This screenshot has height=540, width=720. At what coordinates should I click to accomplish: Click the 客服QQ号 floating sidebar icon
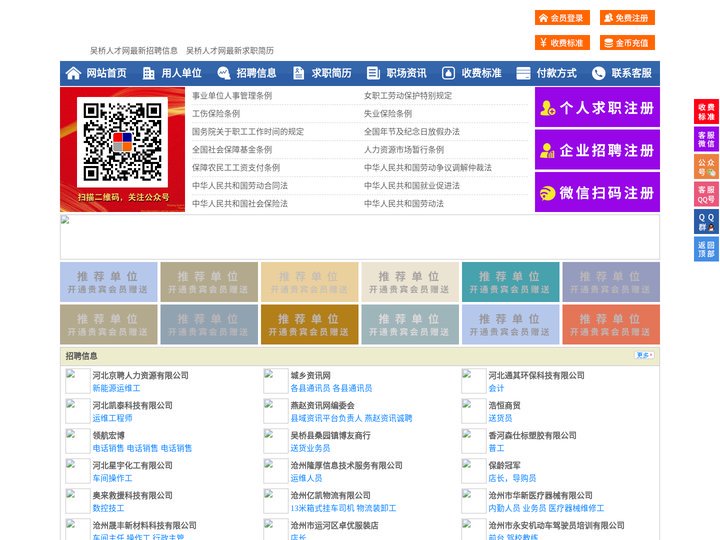pyautogui.click(x=706, y=194)
